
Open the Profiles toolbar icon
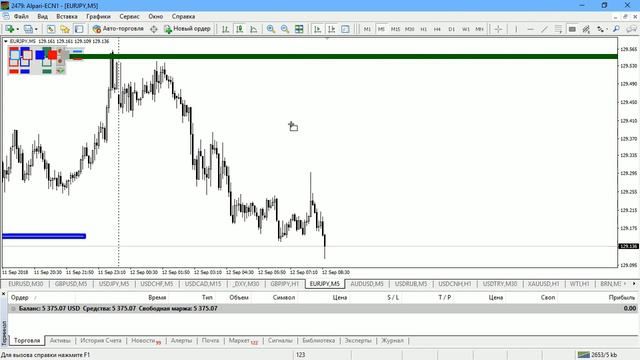click(28, 29)
